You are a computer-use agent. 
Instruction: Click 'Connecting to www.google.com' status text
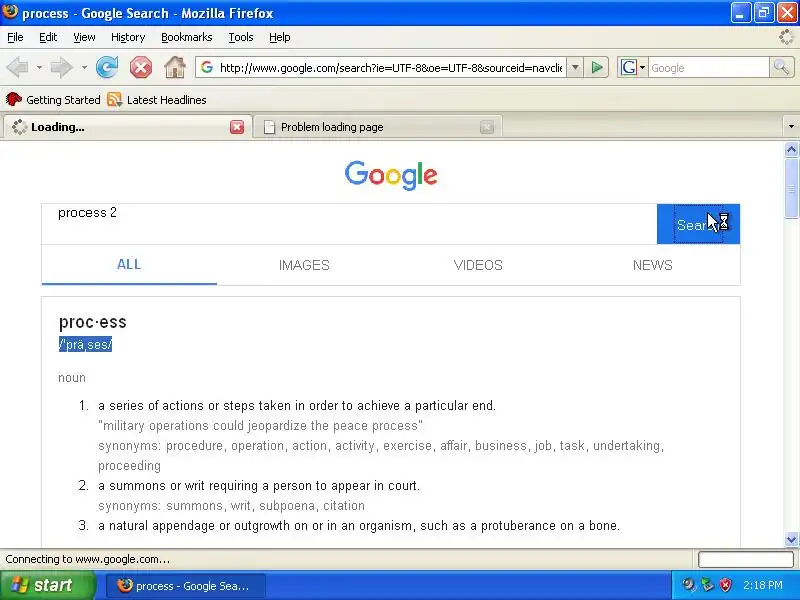coord(87,559)
